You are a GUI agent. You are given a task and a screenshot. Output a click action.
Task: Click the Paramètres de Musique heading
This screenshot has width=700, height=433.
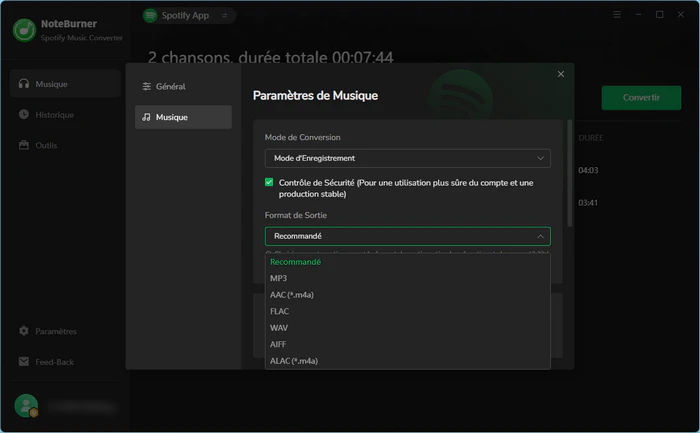(x=315, y=96)
